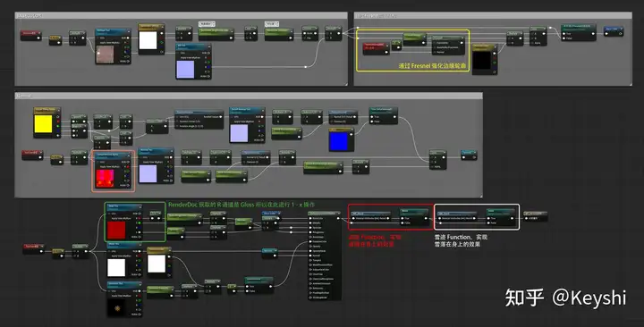644x327 pixels.
Task: Select teal switch node right of Fresnel group
Action: coord(579,32)
